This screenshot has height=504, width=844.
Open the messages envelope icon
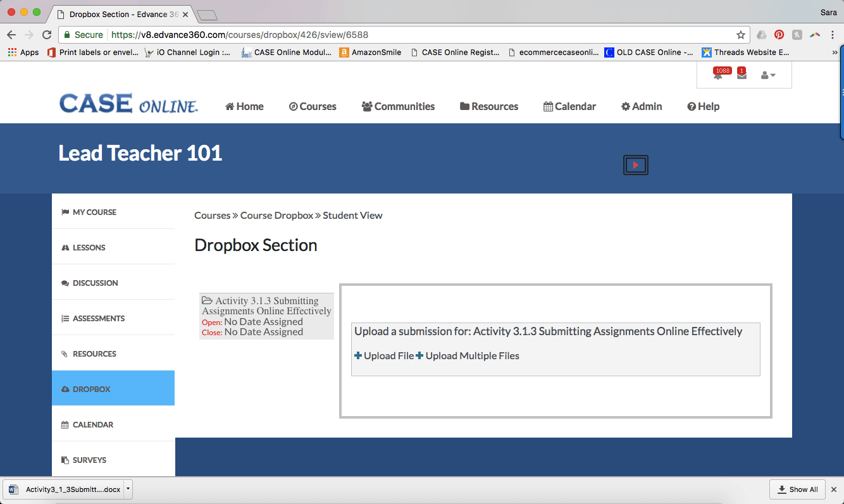742,76
